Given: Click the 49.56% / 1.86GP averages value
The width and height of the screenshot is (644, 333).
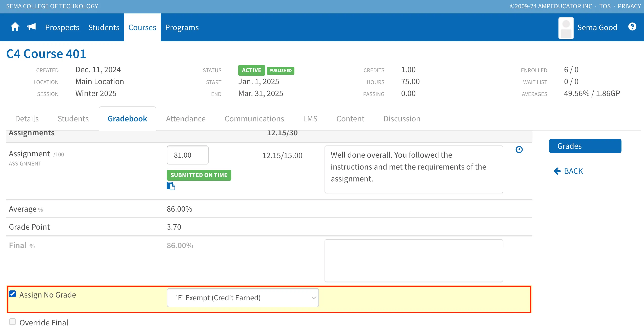Looking at the screenshot, I should tap(592, 94).
